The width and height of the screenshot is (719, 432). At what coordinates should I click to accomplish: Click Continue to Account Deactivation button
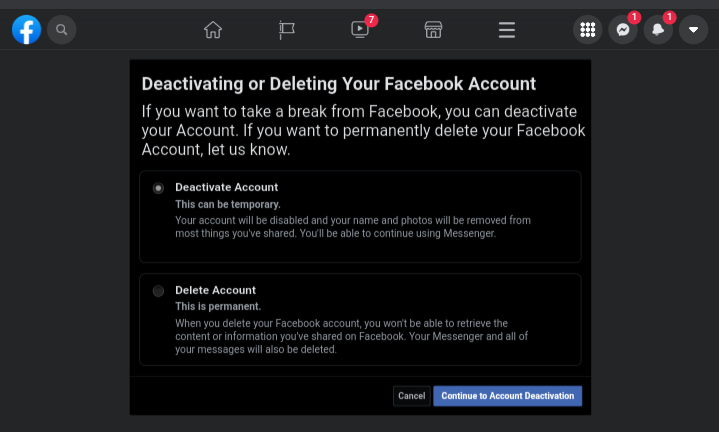click(508, 396)
